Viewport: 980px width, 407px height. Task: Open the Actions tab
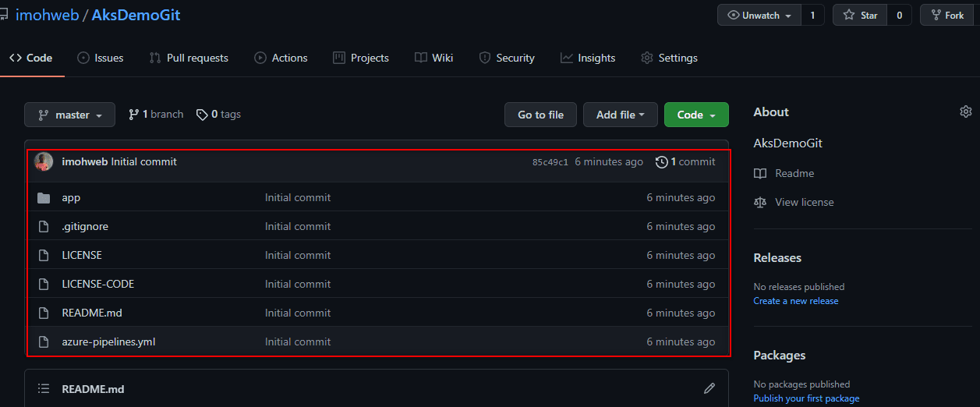click(x=281, y=58)
